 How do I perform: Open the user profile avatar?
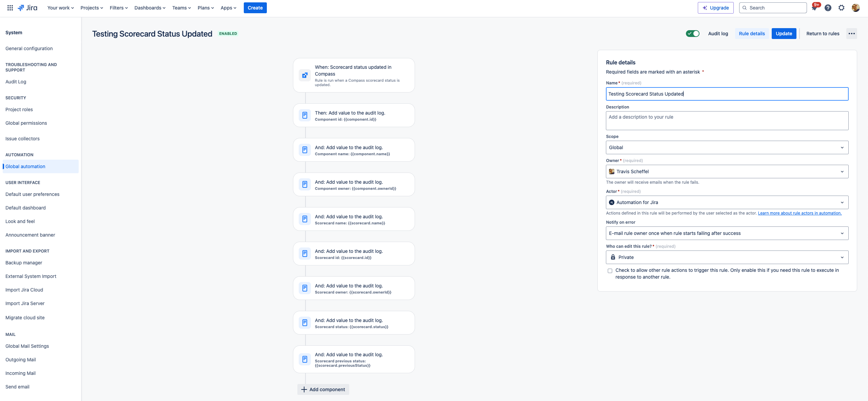tap(856, 8)
